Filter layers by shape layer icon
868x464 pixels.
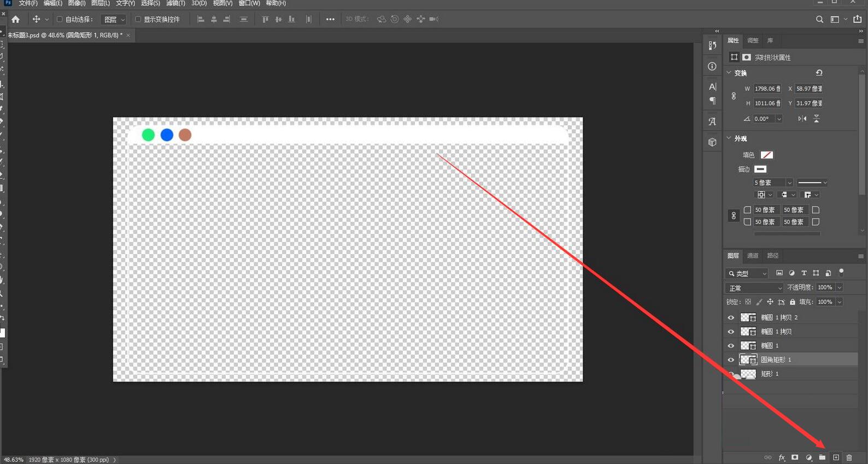pos(816,273)
